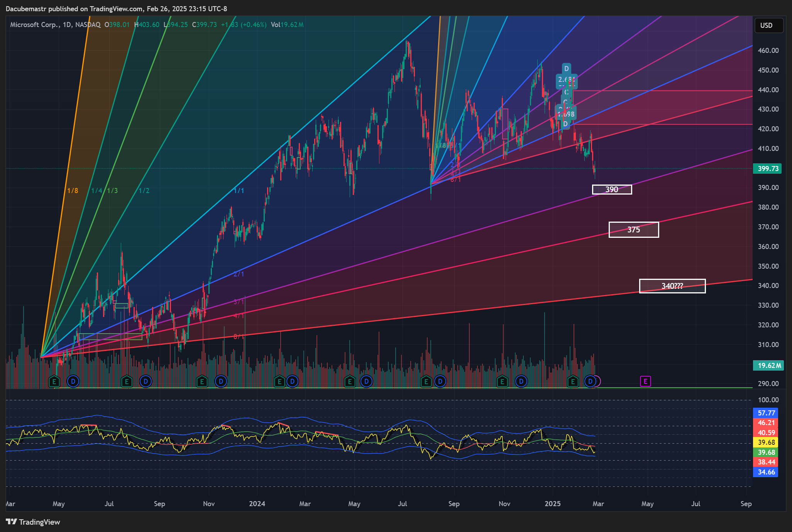This screenshot has width=792, height=532.
Task: Click the 2/1 Gann fan label near Dec 2023
Action: [239, 274]
